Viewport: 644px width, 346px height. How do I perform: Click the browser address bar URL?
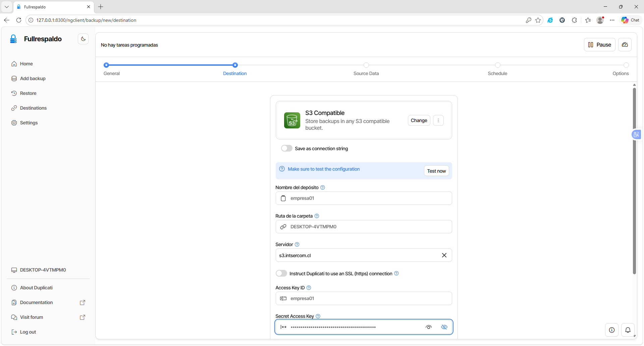point(86,20)
